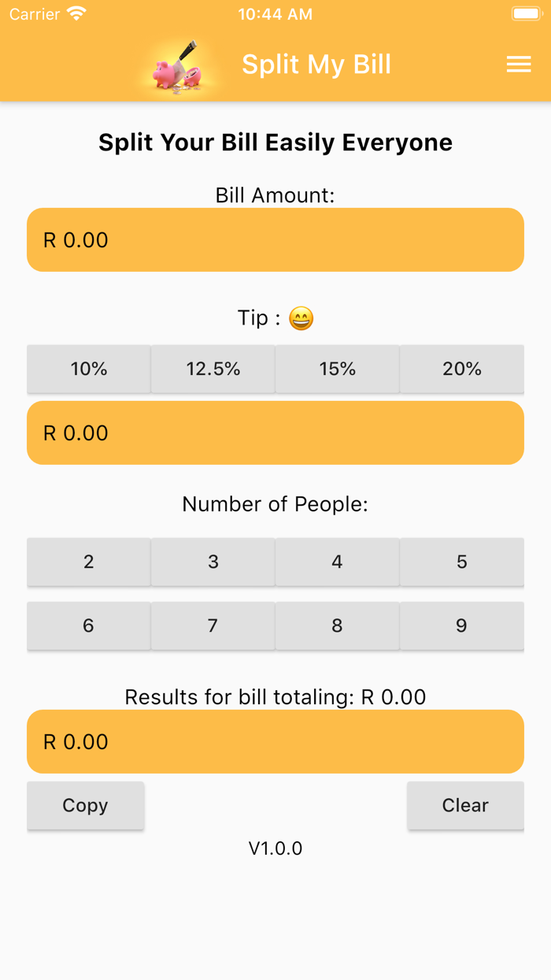Tap the tip amount field
Image resolution: width=551 pixels, height=980 pixels.
[275, 433]
